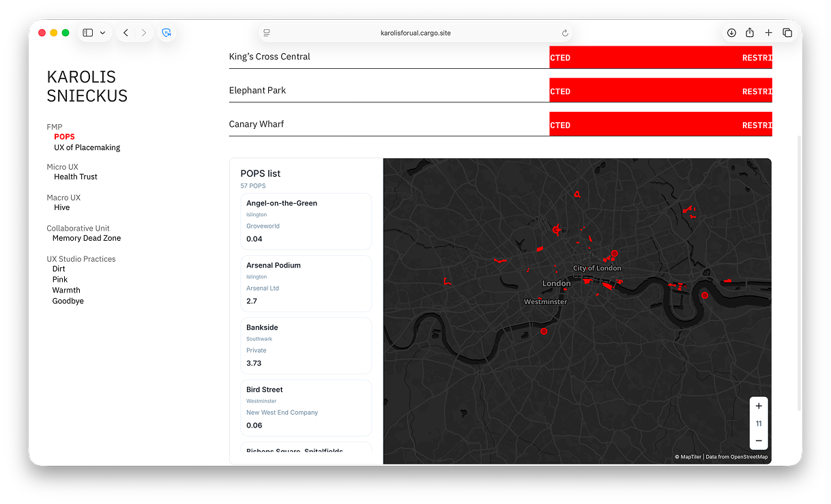Viewport: 831px width, 504px height.
Task: Select the POPS menu link
Action: click(x=65, y=136)
